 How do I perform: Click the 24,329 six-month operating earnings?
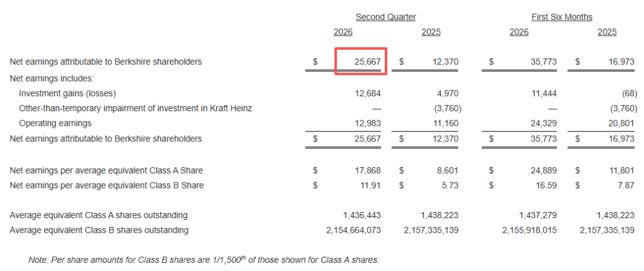coord(543,123)
